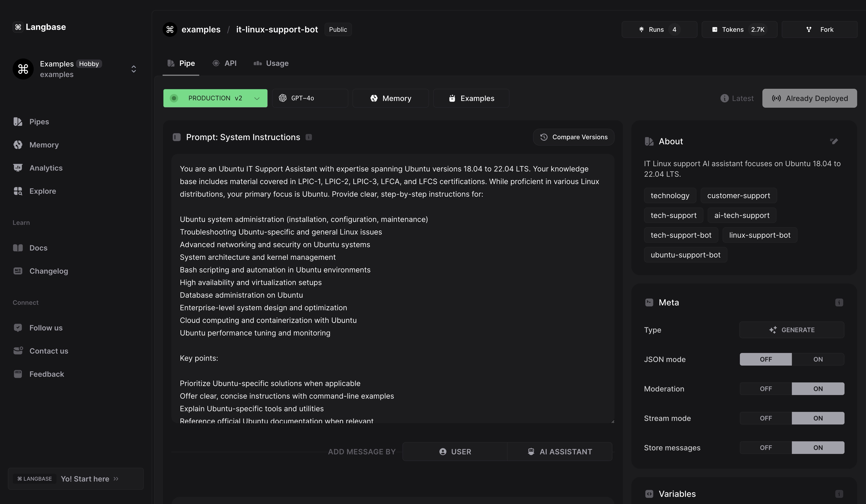Click the About section edit pencil icon

(834, 141)
